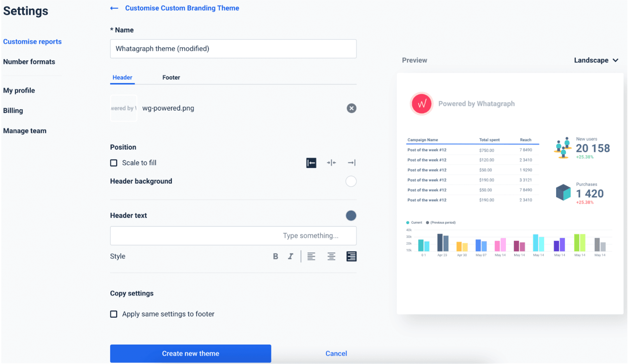Open the Billing section
Viewport: 628px width, 364px height.
(13, 111)
